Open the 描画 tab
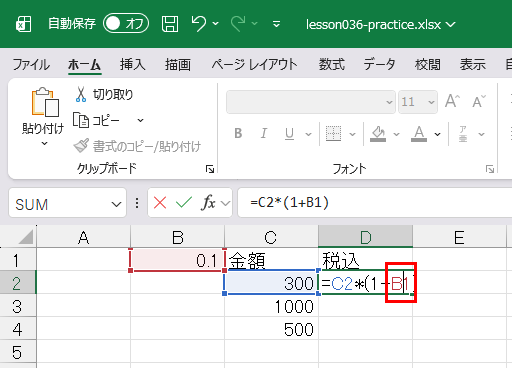This screenshot has width=512, height=368. click(178, 64)
